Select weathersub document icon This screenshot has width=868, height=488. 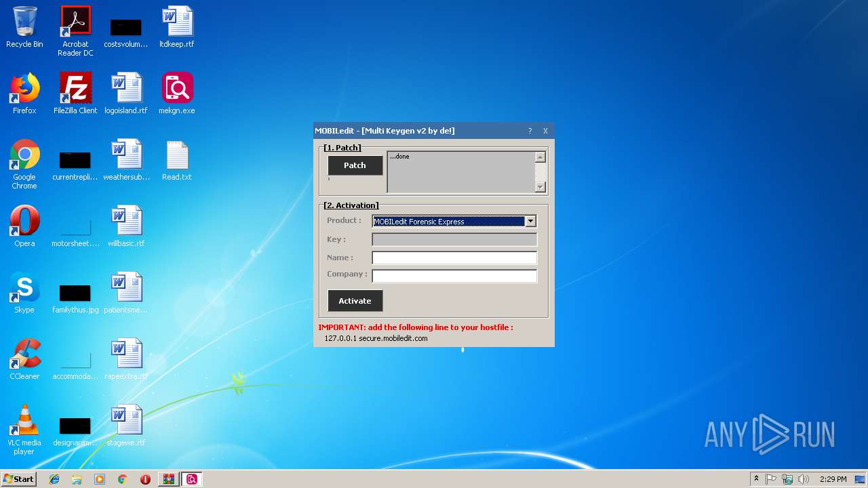pyautogui.click(x=126, y=160)
